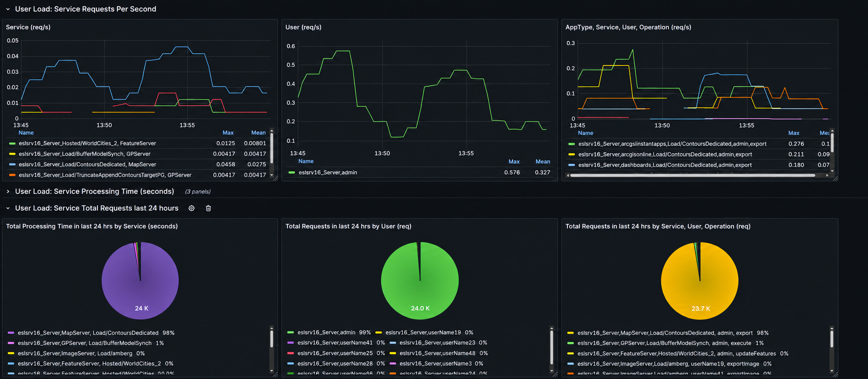The height and width of the screenshot is (379, 868).
Task: Sort Service legend by Mean column
Action: point(259,133)
